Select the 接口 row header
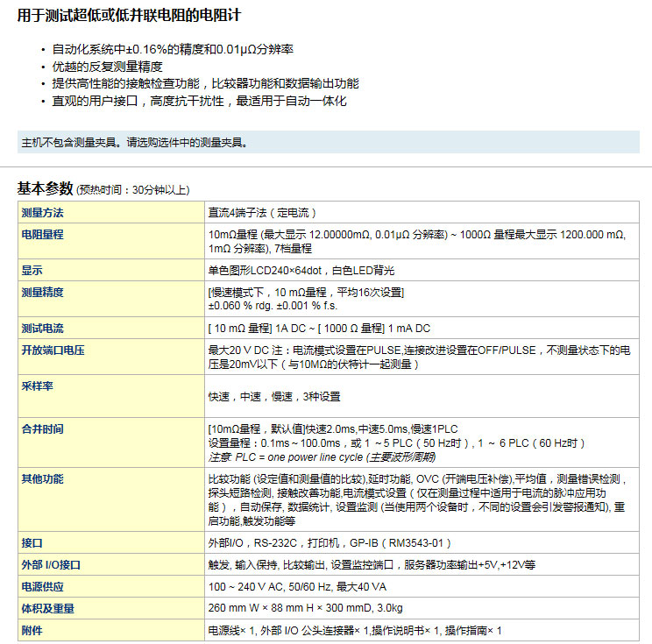 tap(32, 543)
